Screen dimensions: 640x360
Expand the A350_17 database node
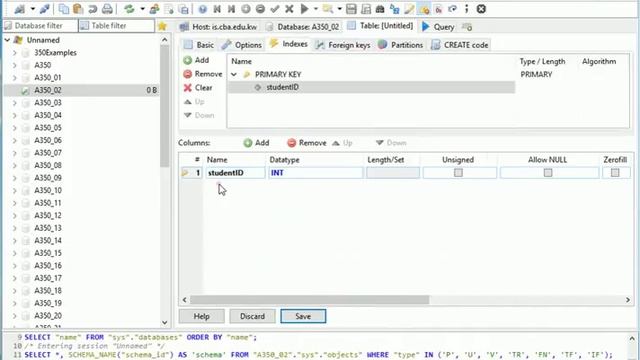15,278
